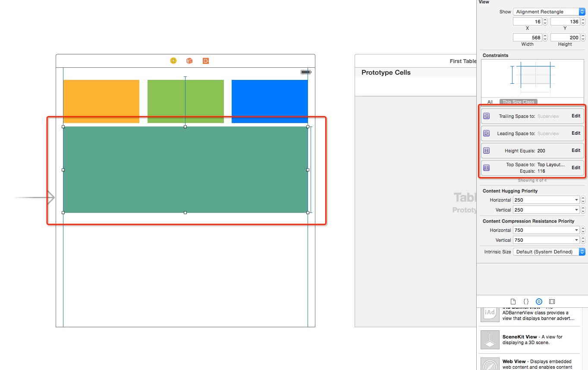Click the stepper next to the X field
The width and height of the screenshot is (588, 370).
click(545, 22)
